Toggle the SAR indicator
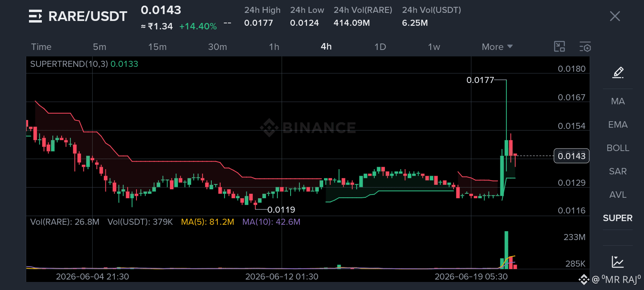 click(x=618, y=171)
